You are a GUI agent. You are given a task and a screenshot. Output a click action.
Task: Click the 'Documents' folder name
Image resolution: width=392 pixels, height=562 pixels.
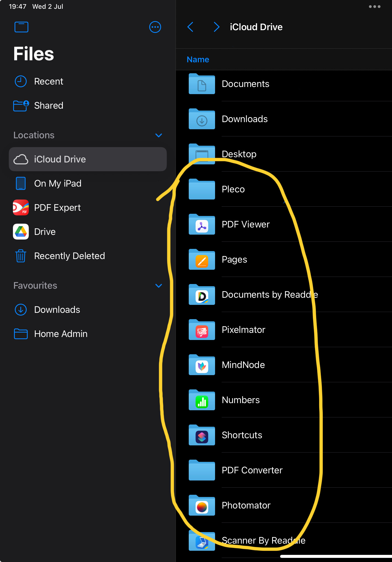[x=245, y=84]
